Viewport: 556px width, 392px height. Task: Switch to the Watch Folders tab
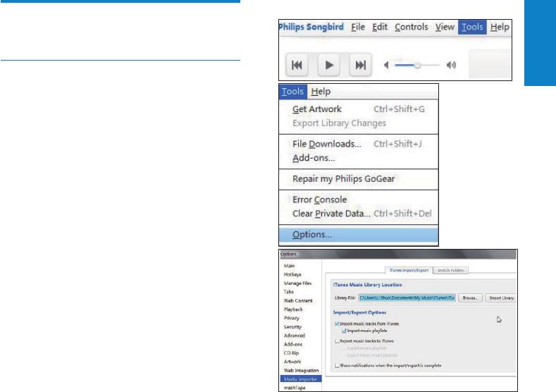point(451,270)
